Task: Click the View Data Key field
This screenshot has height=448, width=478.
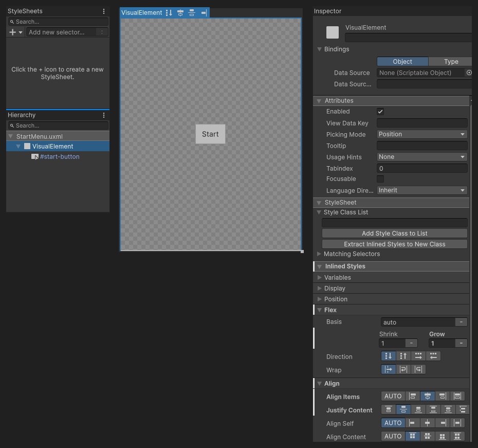Action: (x=422, y=123)
